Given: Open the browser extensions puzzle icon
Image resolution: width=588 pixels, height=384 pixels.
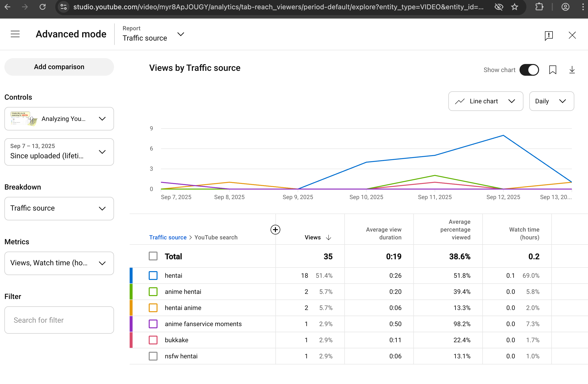Looking at the screenshot, I should (539, 7).
